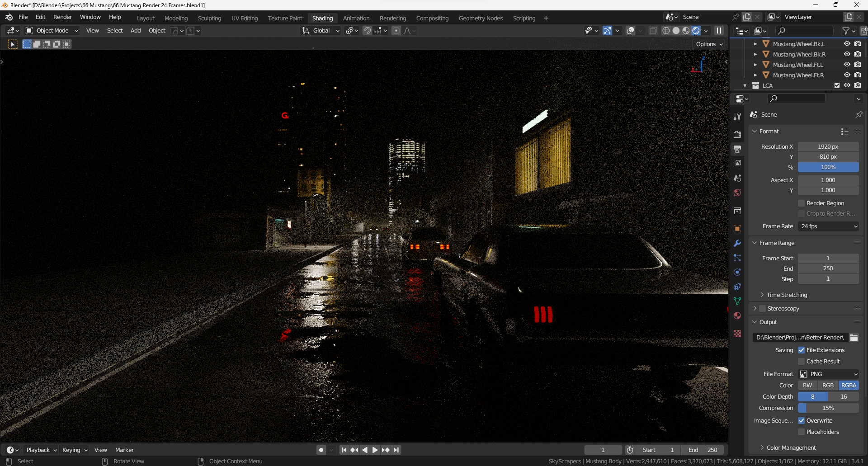Collapse the LCA collection
Viewport: 868px width, 466px height.
pyautogui.click(x=745, y=85)
